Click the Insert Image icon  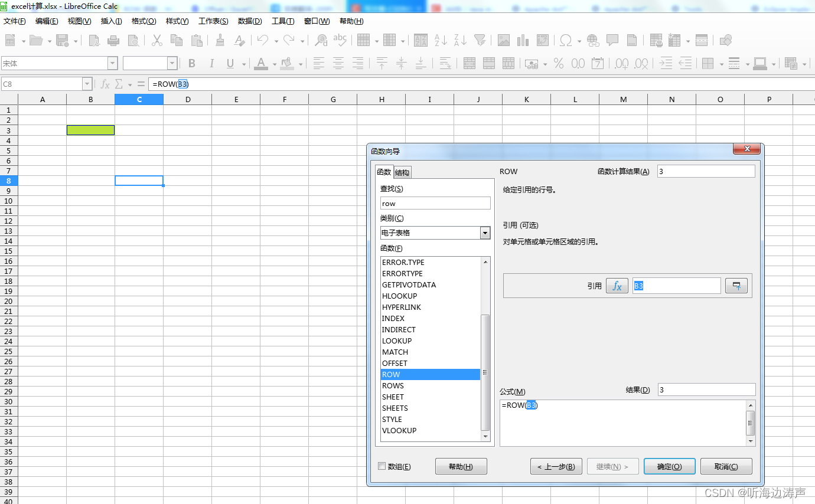(504, 40)
